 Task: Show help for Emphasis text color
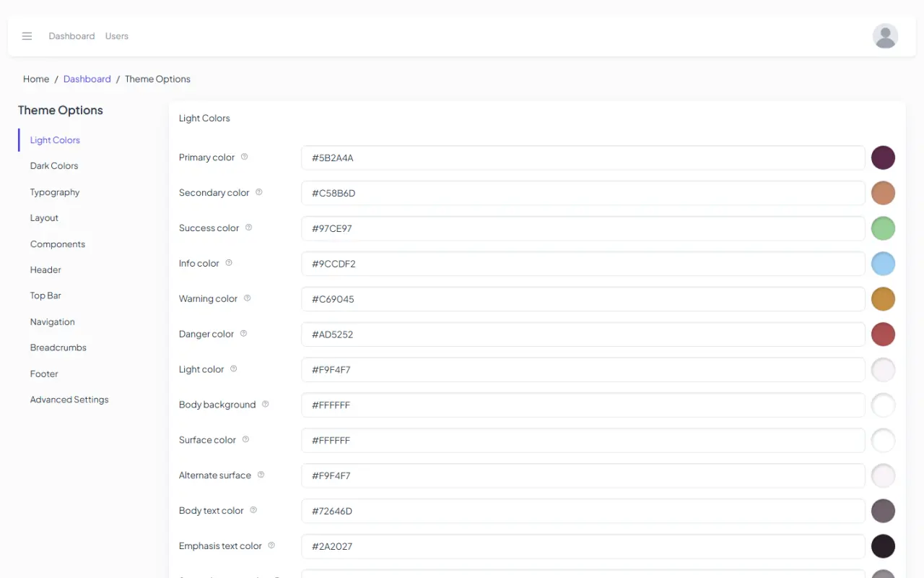[x=271, y=546]
